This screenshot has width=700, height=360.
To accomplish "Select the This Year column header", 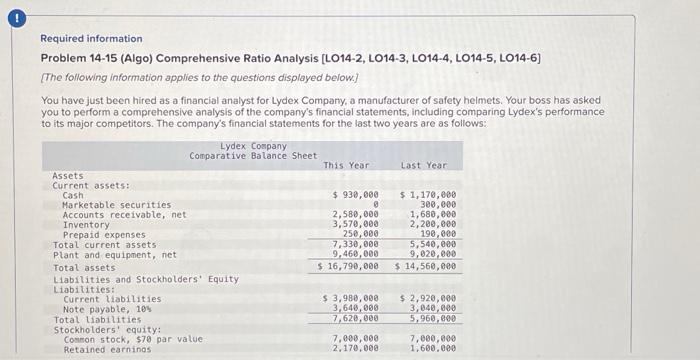I will point(346,165).
